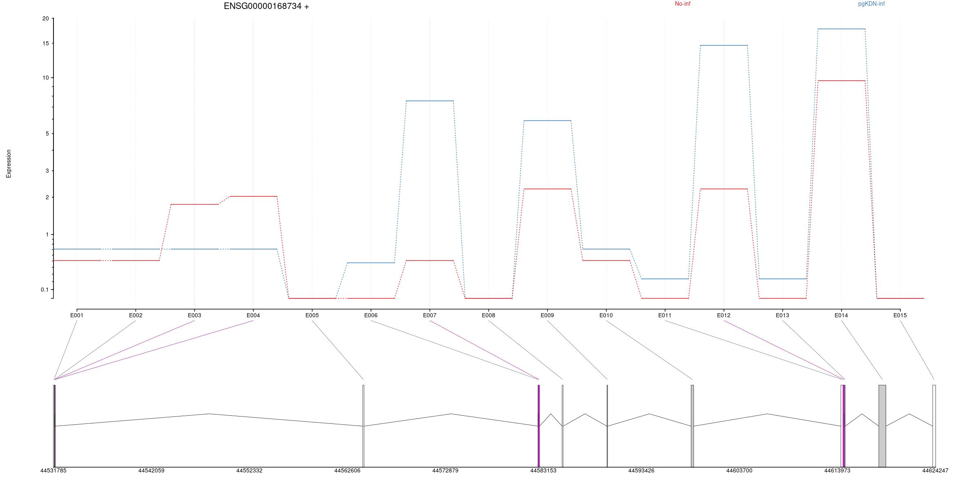Select the No-inf legend label
Image resolution: width=980 pixels, height=490 pixels.
(x=682, y=4)
